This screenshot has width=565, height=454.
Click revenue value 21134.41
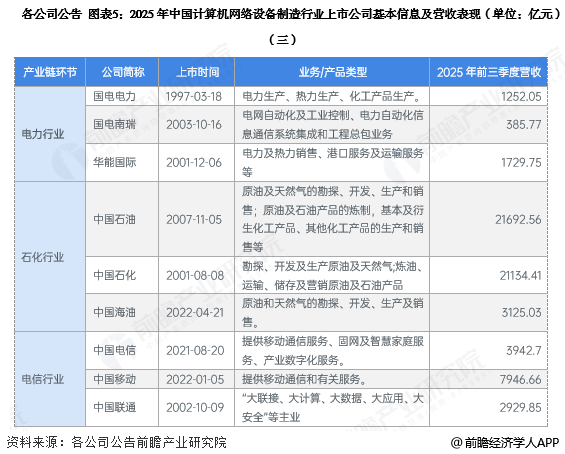520,275
